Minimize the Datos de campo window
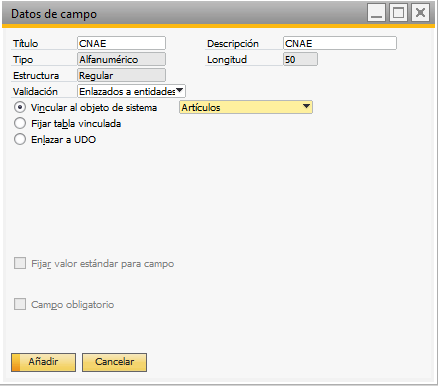 point(377,13)
